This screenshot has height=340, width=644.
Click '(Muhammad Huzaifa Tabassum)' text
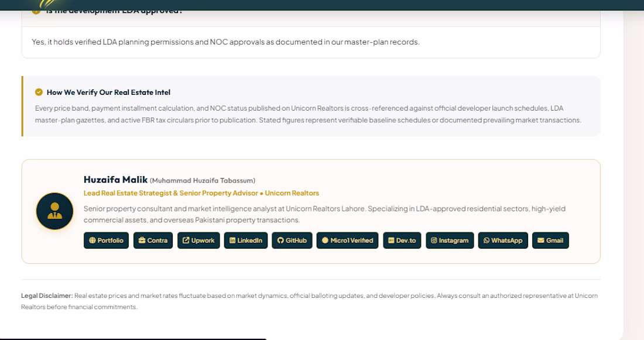click(203, 181)
